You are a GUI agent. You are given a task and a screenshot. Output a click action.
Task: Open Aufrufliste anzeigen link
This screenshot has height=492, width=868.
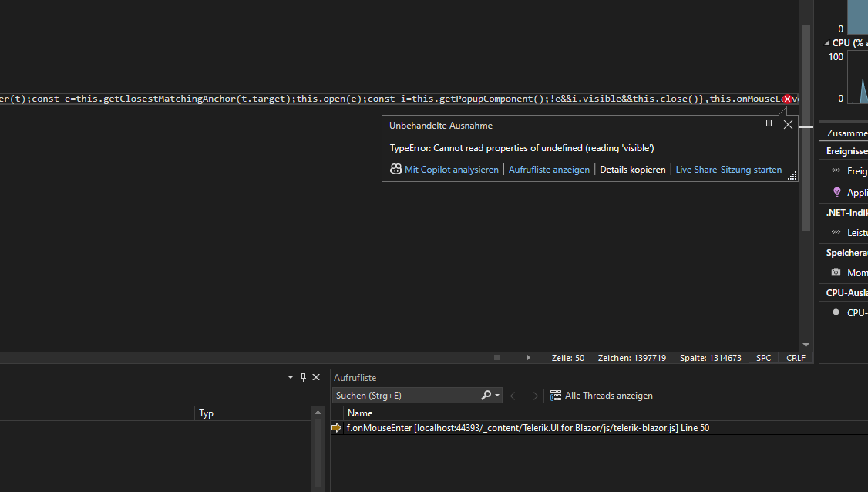(x=549, y=170)
